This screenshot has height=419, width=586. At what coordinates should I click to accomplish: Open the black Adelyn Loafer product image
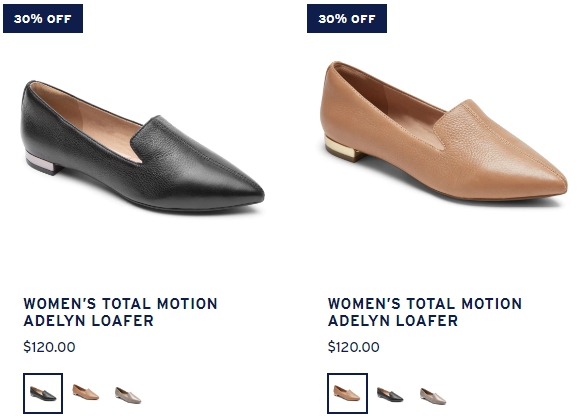[x=143, y=147]
